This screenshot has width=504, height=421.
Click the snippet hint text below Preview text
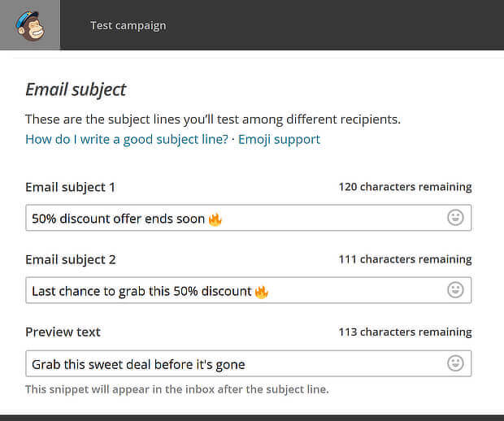tap(177, 389)
